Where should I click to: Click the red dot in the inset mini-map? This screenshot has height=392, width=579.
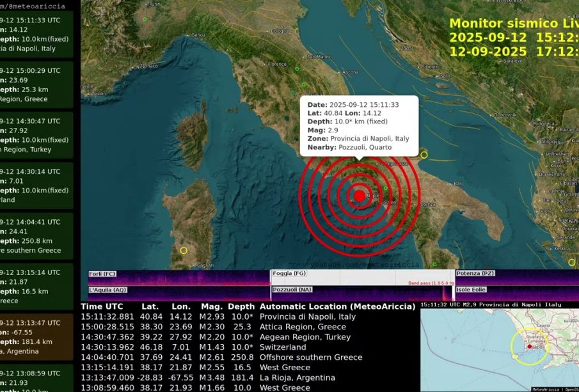click(530, 348)
